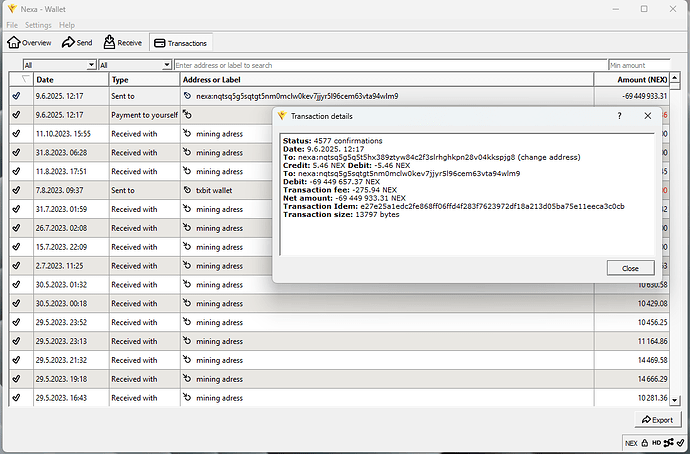The width and height of the screenshot is (690, 454).
Task: Click the network connections icon in status bar
Action: [x=669, y=443]
